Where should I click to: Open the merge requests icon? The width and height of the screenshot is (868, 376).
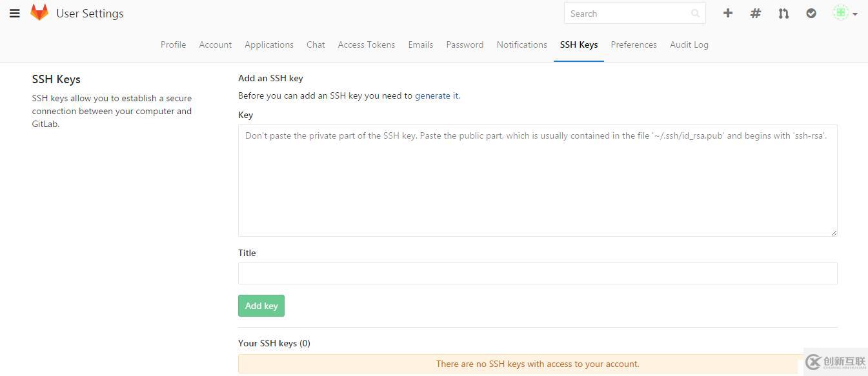tap(783, 13)
